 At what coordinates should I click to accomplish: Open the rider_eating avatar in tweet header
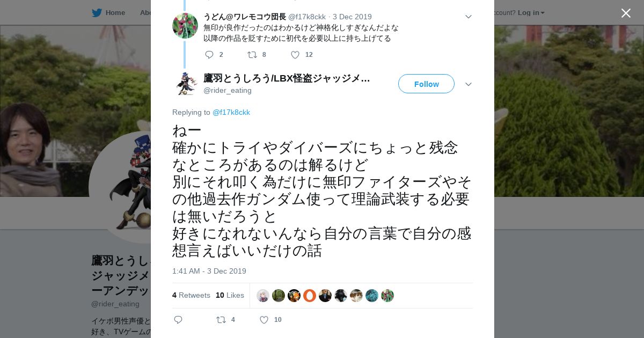tap(185, 84)
